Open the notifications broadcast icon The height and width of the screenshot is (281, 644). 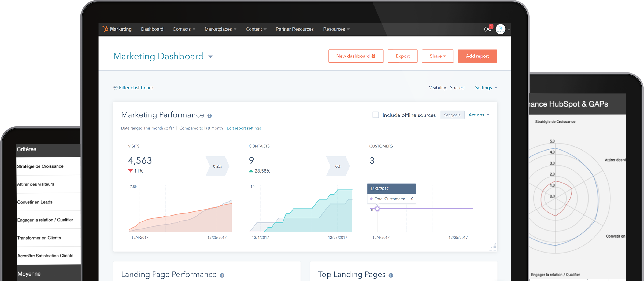[x=488, y=29]
